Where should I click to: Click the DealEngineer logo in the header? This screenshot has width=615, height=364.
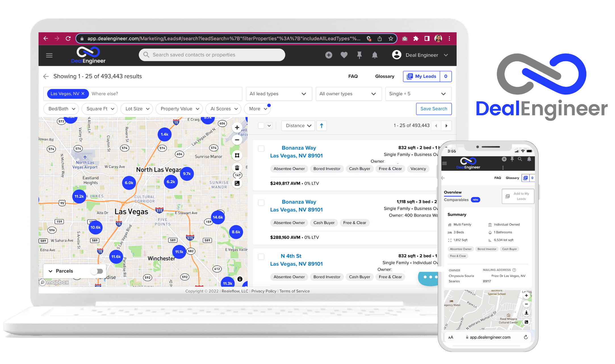(88, 55)
